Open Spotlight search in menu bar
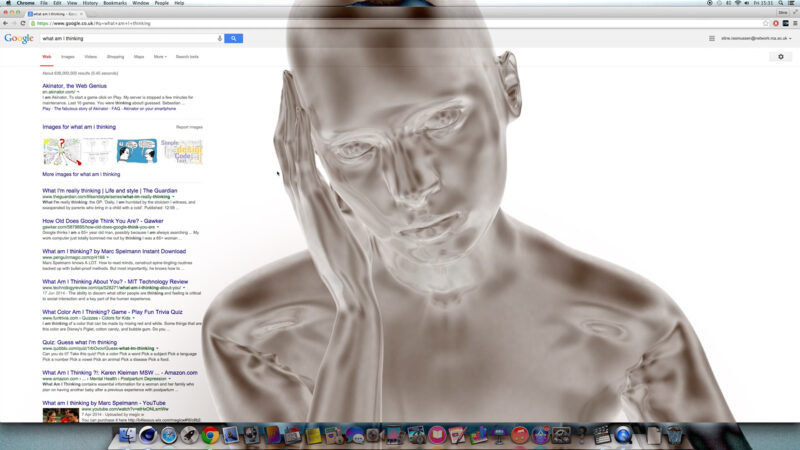 [781, 3]
